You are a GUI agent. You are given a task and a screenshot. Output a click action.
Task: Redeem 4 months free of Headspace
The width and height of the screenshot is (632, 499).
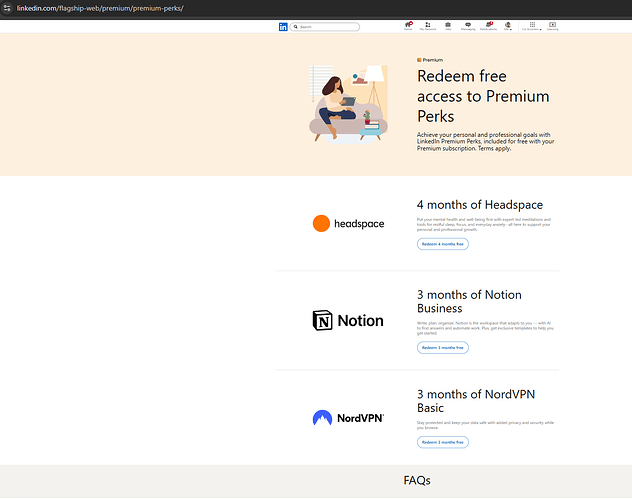(443, 244)
